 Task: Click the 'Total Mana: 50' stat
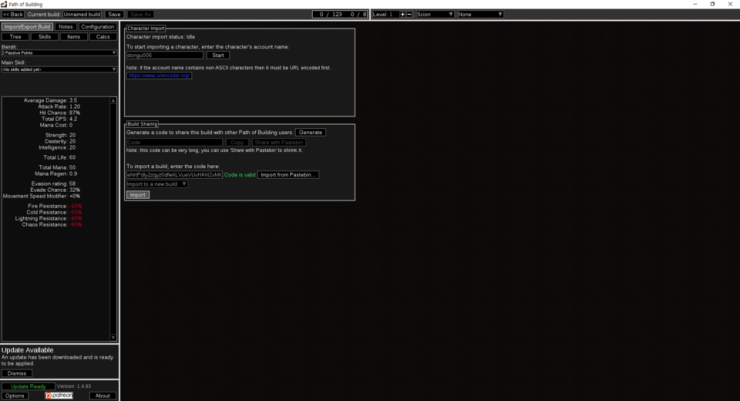click(57, 167)
